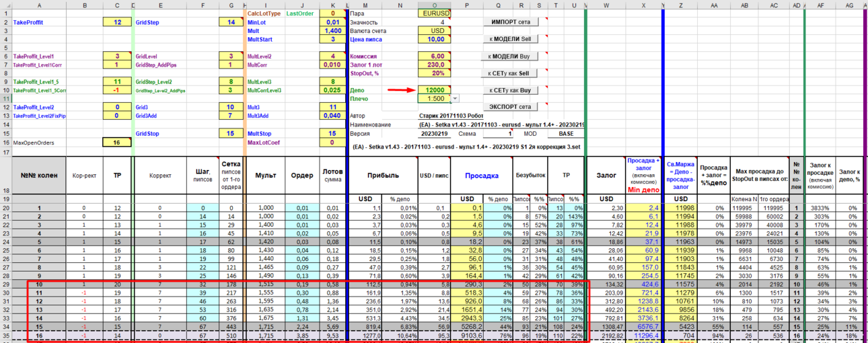
Task: Click the GridStop label
Action: 147,133
